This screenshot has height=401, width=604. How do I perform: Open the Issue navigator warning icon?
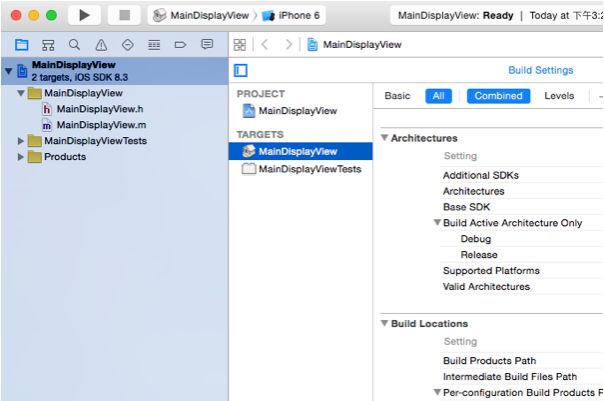(x=101, y=45)
